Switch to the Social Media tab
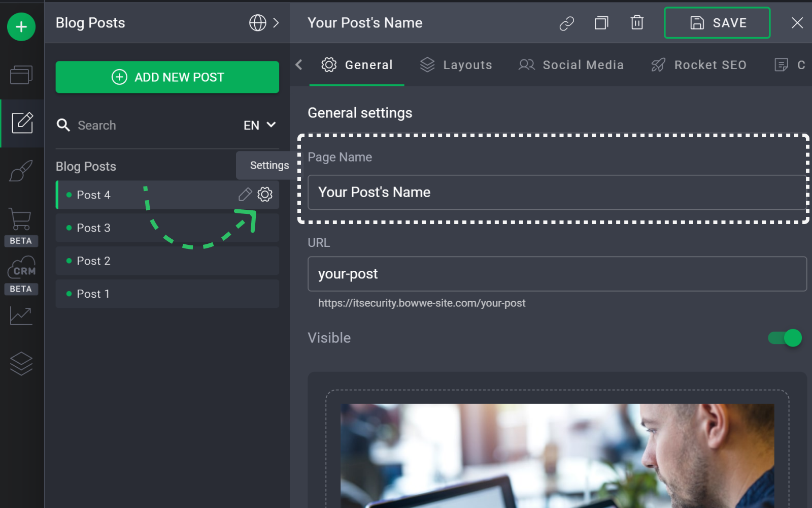812x508 pixels. coord(571,65)
